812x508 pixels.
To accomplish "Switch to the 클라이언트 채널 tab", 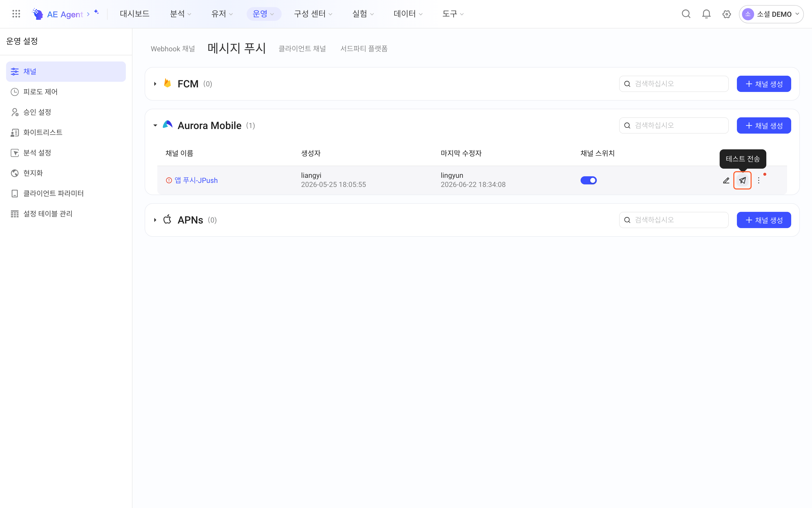I will [x=302, y=49].
